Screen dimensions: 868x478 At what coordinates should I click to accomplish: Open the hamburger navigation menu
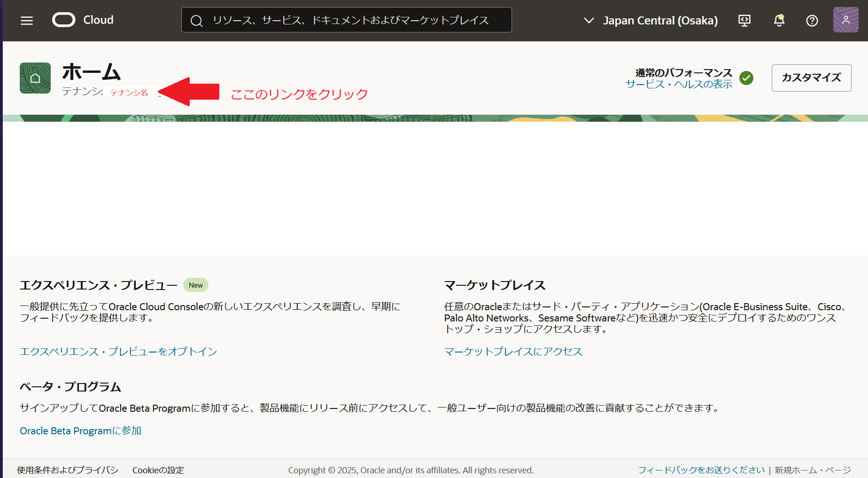pyautogui.click(x=27, y=20)
